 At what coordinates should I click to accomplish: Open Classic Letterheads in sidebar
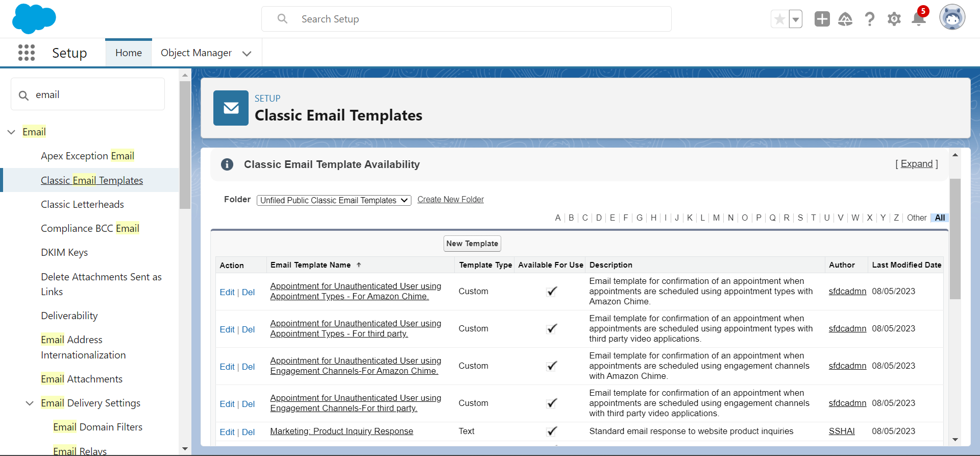(x=82, y=204)
